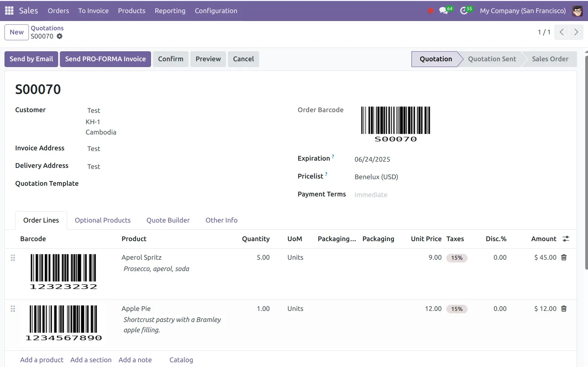Click the Quotations breadcrumb link
Screen dimensions: 588x367
pyautogui.click(x=47, y=28)
